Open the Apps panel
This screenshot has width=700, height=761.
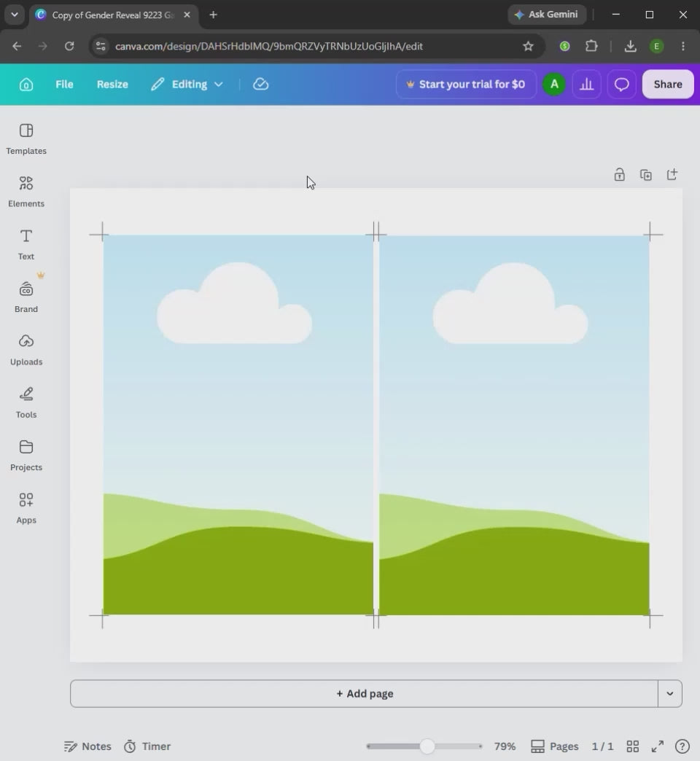pyautogui.click(x=26, y=508)
